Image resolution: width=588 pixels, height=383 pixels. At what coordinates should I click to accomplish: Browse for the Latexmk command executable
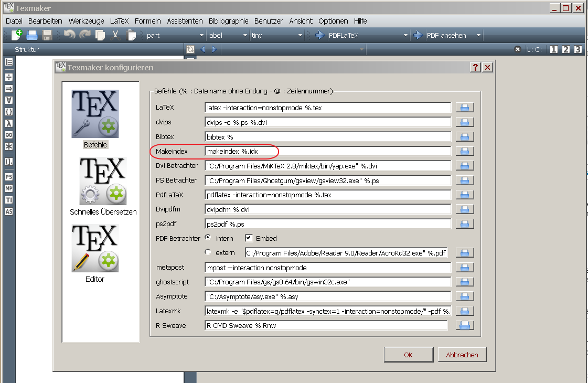(465, 311)
